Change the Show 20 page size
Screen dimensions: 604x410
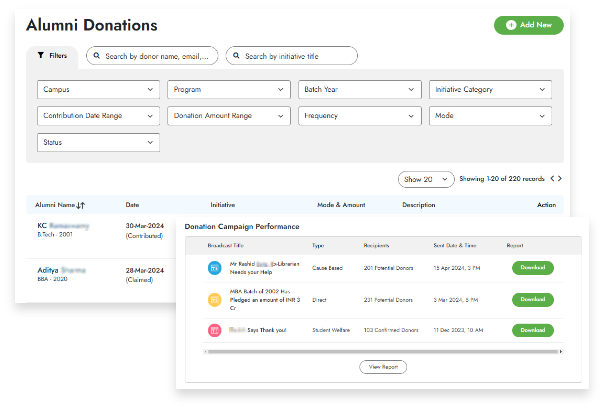pos(425,179)
